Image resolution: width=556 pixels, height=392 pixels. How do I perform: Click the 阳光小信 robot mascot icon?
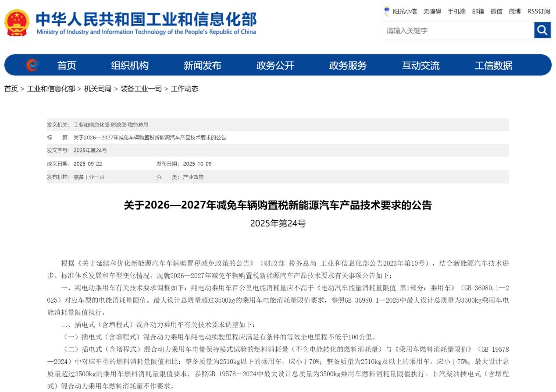(386, 11)
